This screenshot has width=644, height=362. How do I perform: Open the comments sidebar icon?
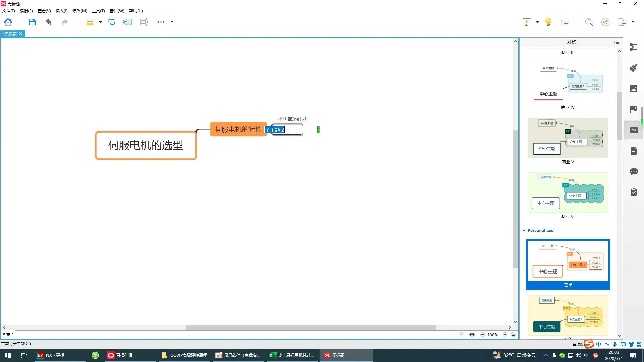633,172
